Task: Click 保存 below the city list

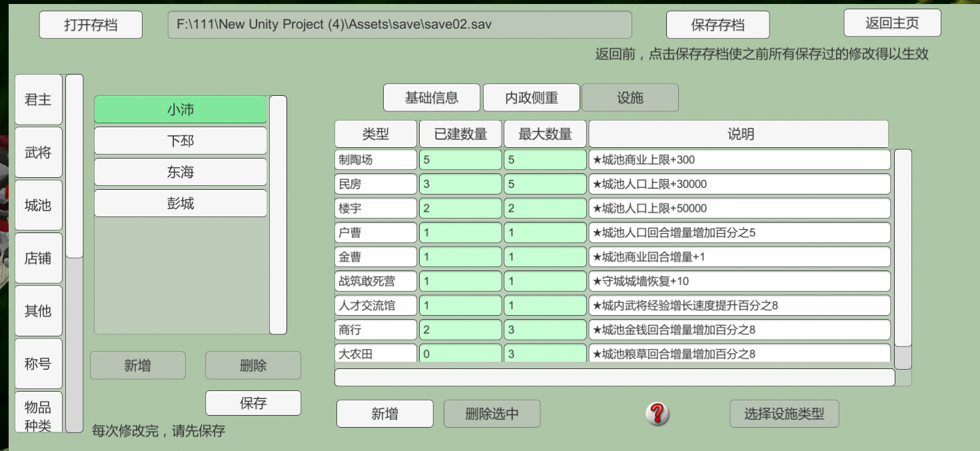Action: 252,403
